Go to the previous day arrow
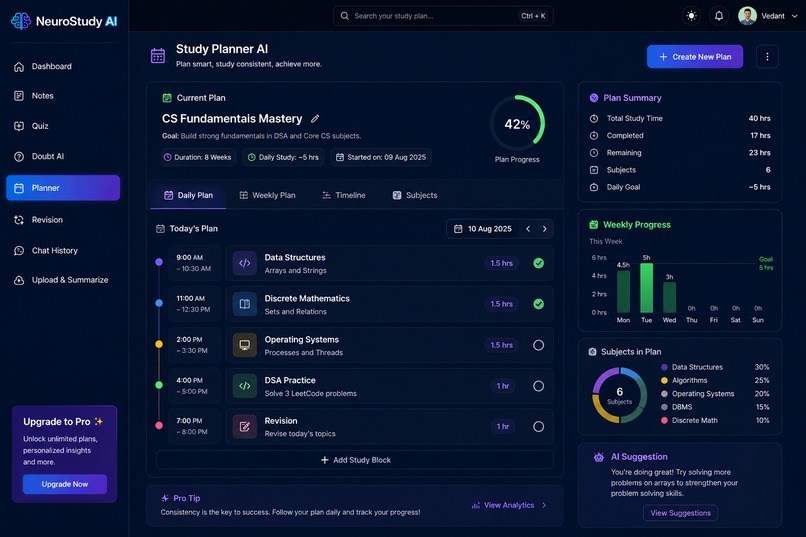 (x=528, y=229)
